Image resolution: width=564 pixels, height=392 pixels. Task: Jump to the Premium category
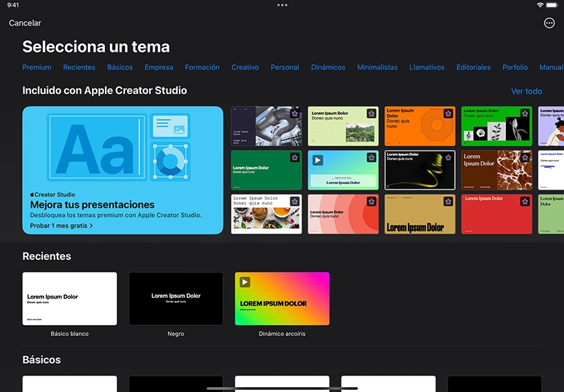coord(37,67)
